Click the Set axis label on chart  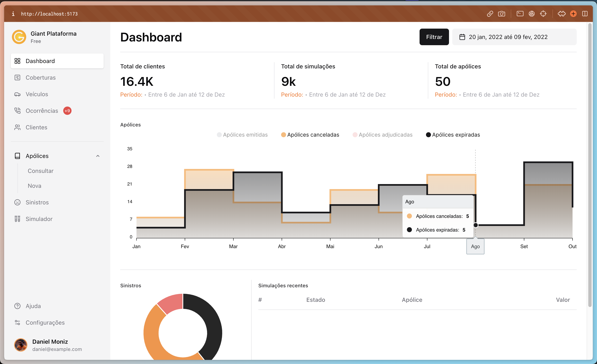tap(524, 246)
